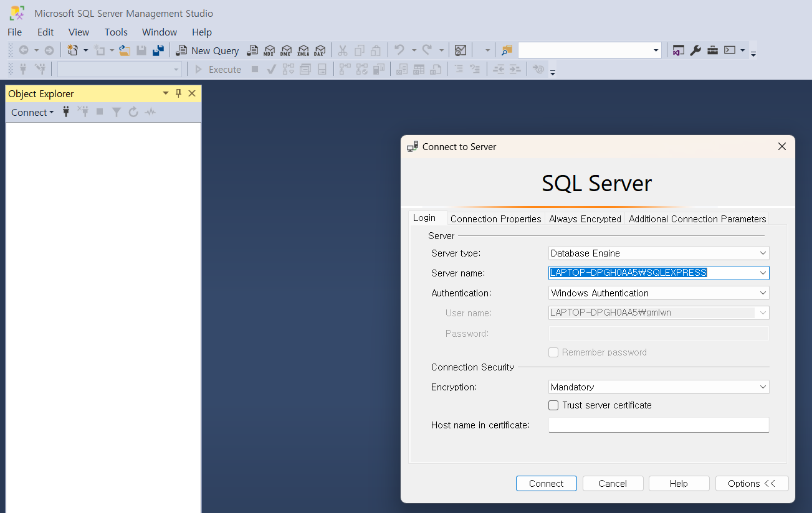This screenshot has width=812, height=513.
Task: Switch to Additional Connection Parameters tab
Action: click(697, 219)
